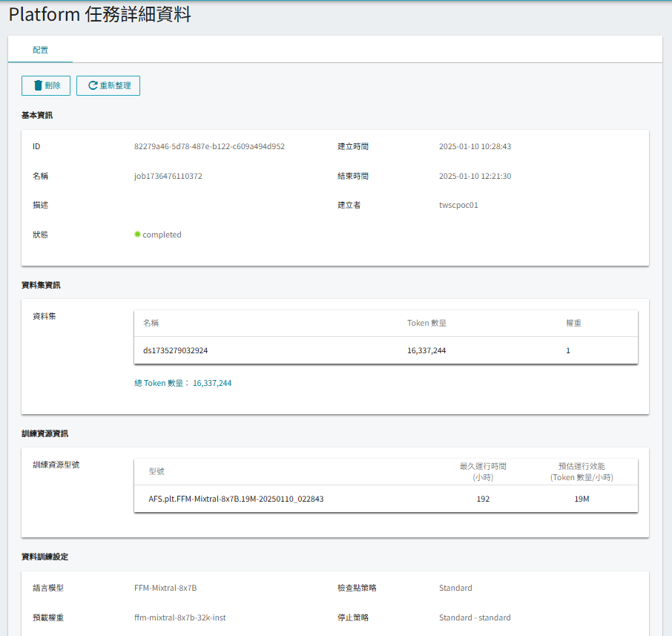Click resource model AFS.plt.FFM-Mixtral-8x7B.19M-20250110_022843
672x636 pixels.
click(236, 499)
